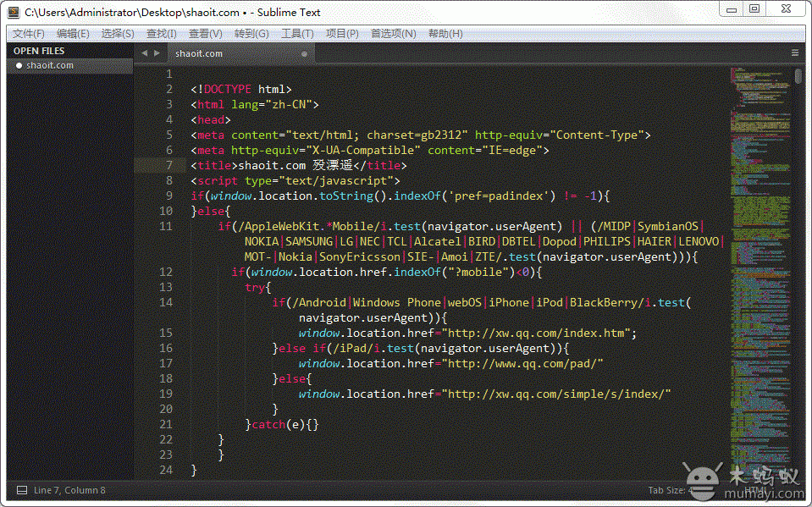Open the 工具(T) menu
The image size is (812, 507).
pyautogui.click(x=297, y=34)
